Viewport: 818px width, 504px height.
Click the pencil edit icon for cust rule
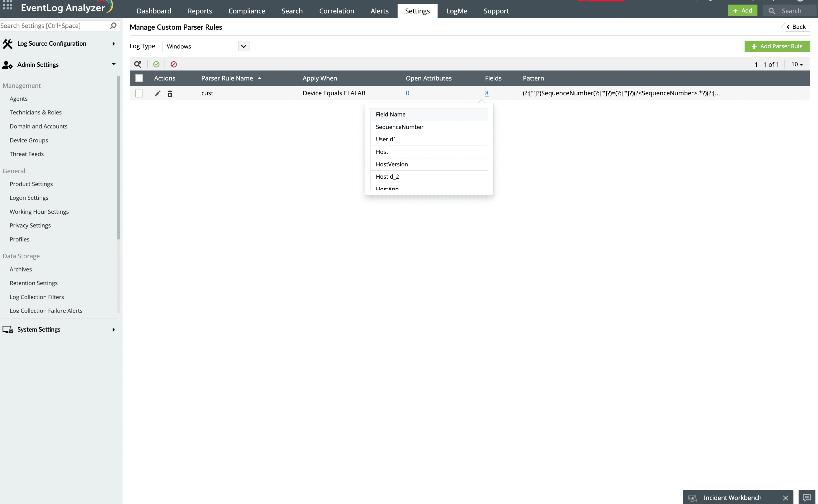(157, 94)
